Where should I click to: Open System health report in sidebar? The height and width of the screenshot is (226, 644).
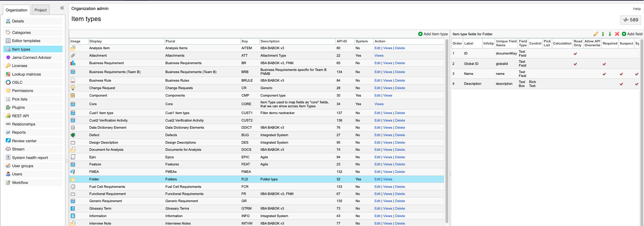[x=33, y=158]
